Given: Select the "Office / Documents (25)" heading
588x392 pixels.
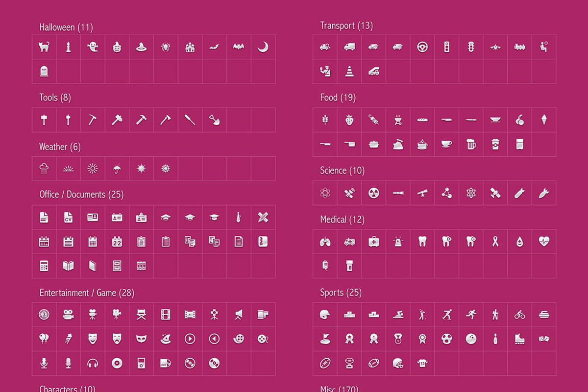Looking at the screenshot, I should click(x=81, y=195).
